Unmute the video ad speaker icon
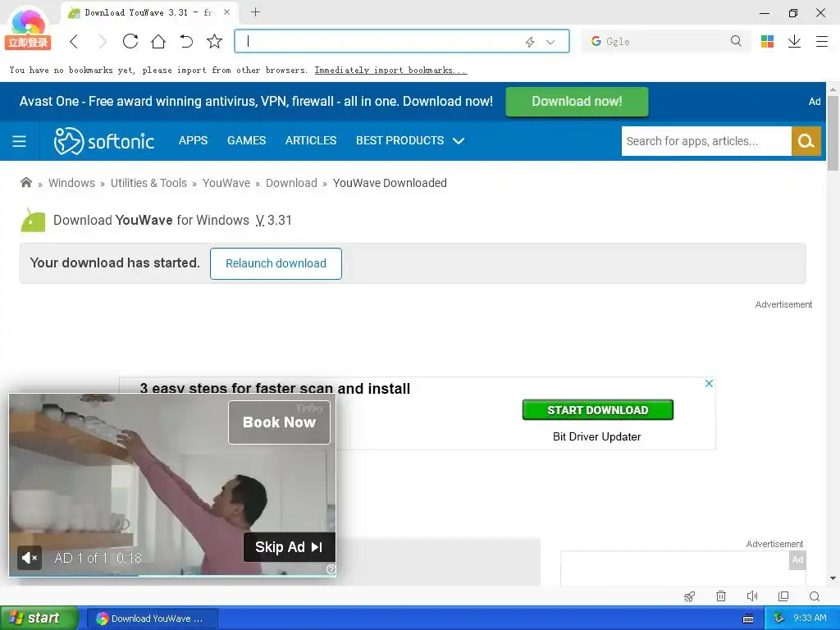The height and width of the screenshot is (630, 840). click(29, 558)
